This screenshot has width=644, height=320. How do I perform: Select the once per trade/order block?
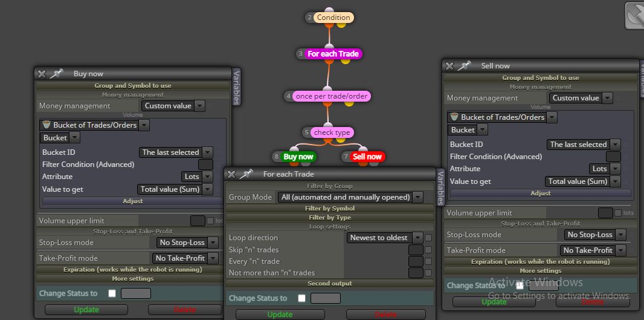point(332,96)
